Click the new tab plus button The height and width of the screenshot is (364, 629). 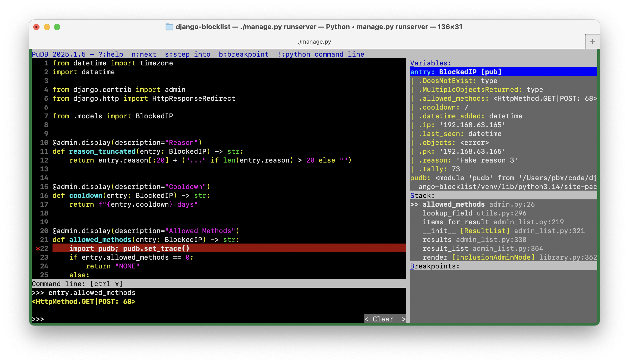click(592, 42)
